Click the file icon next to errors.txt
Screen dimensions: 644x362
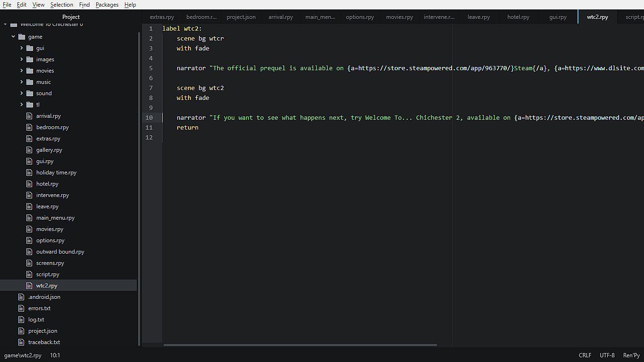pos(21,308)
